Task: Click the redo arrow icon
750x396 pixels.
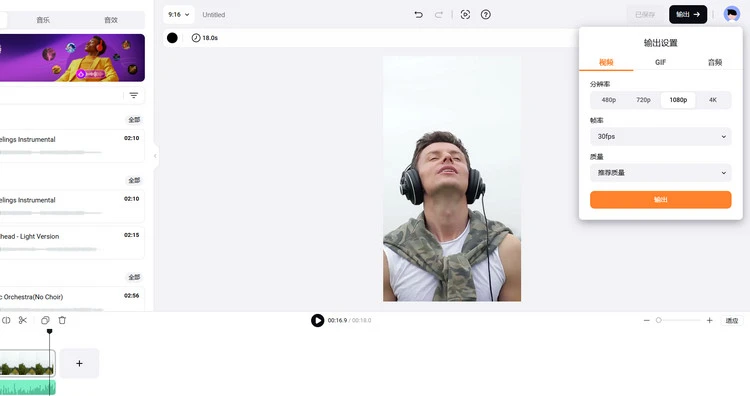Action: coord(438,15)
